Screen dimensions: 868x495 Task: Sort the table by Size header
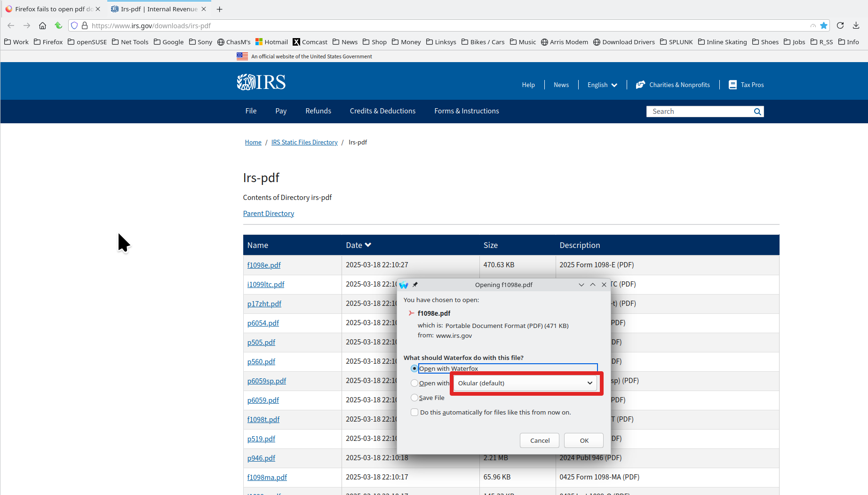tap(491, 245)
